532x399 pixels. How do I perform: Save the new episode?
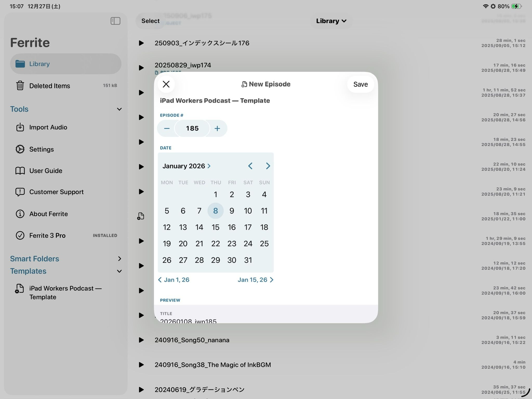coord(360,84)
